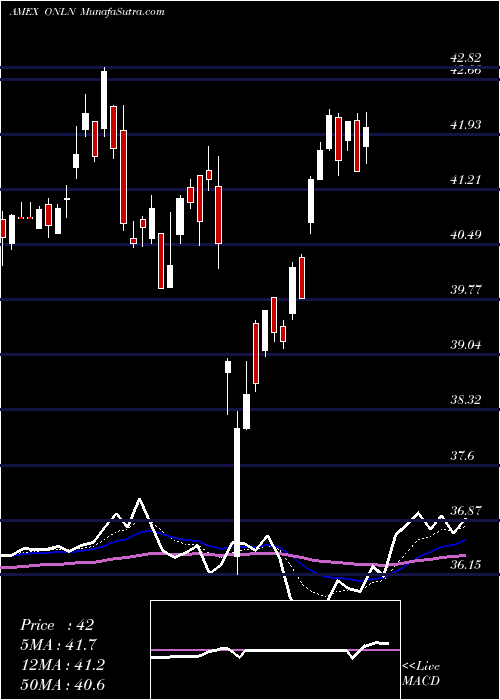Click the MACD inset chart panel
The width and height of the screenshot is (500, 700).
[275, 650]
